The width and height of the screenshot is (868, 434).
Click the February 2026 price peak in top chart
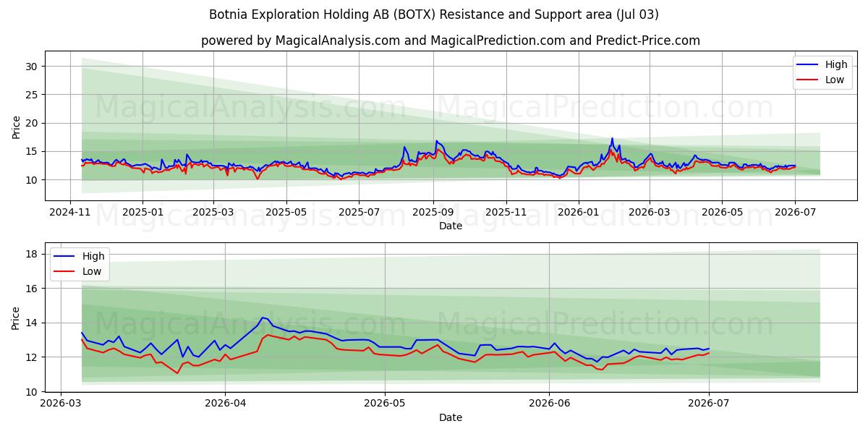point(612,138)
